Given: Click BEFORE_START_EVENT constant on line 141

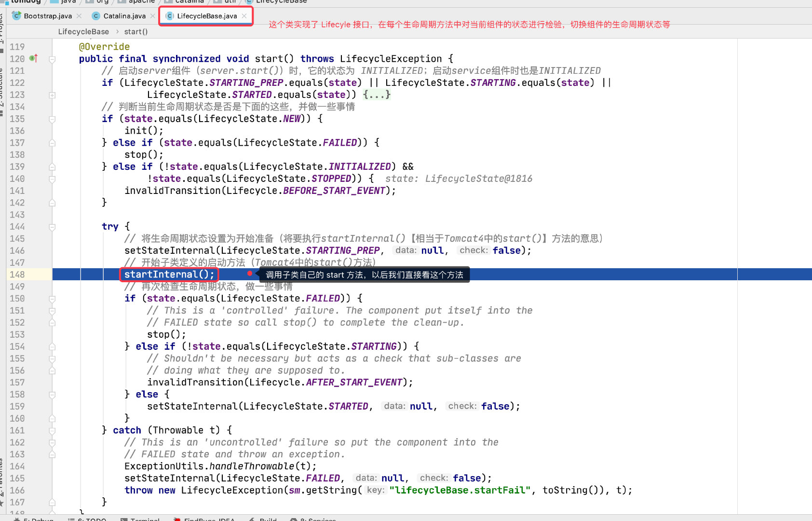Looking at the screenshot, I should pyautogui.click(x=334, y=191).
